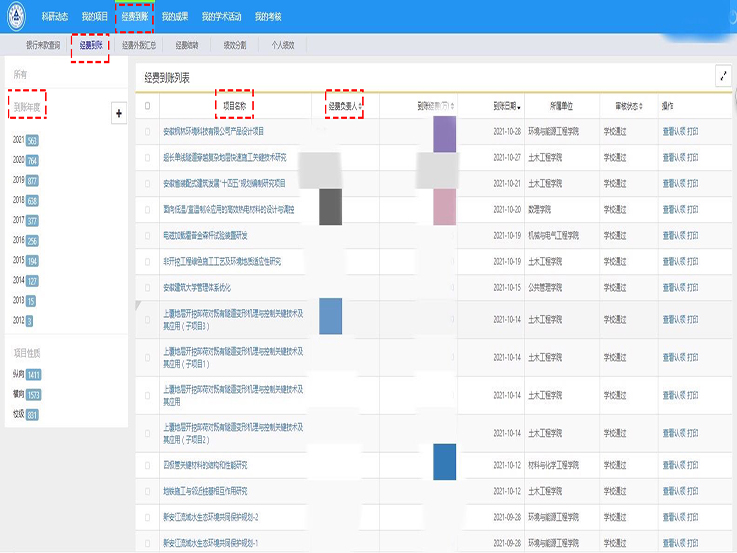This screenshot has width=737, height=553.
Task: Switch to the 经费外拨汇总 sub-tab
Action: coord(140,45)
